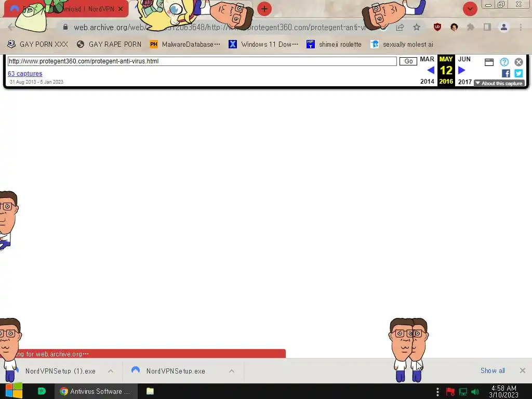The height and width of the screenshot is (399, 532).
Task: Expand options for NordVPNSetup (1).exe download
Action: tap(111, 371)
